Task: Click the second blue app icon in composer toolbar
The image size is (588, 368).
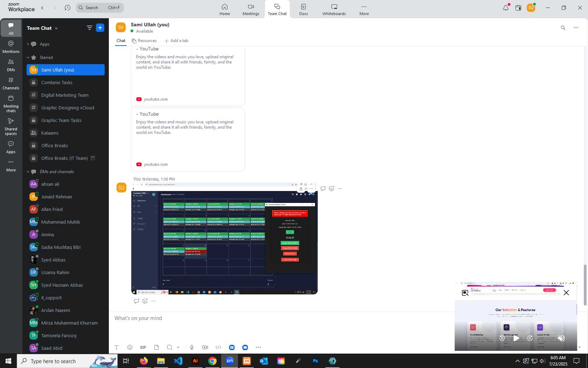Action: (x=245, y=347)
